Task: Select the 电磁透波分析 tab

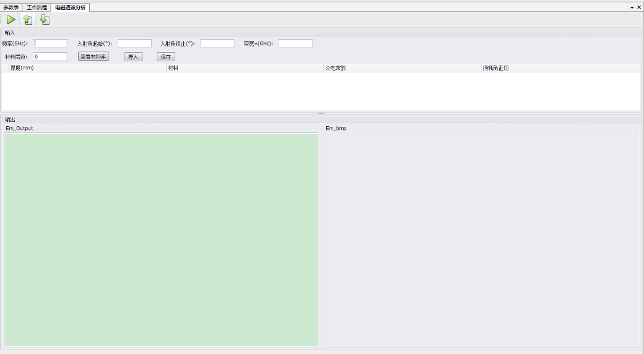Action: (x=71, y=7)
